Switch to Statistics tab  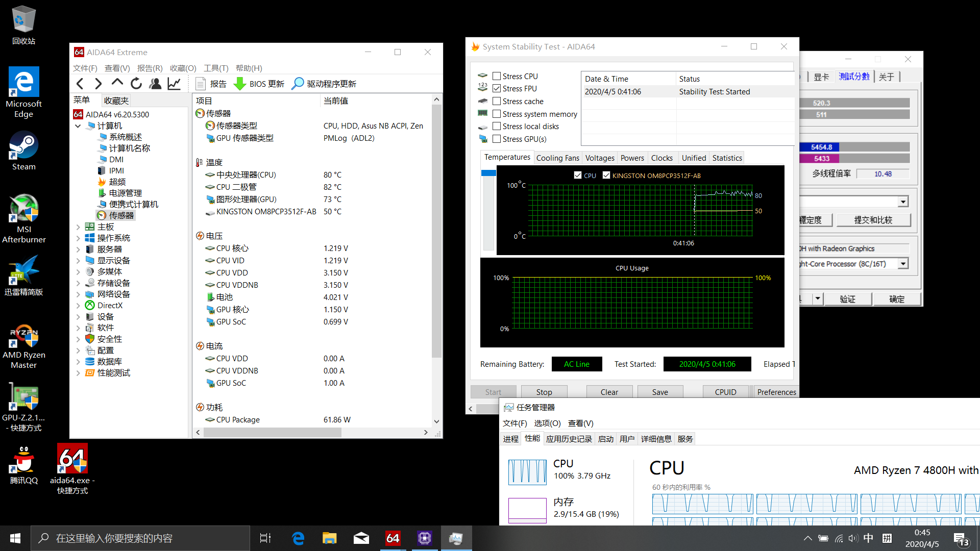pos(727,158)
